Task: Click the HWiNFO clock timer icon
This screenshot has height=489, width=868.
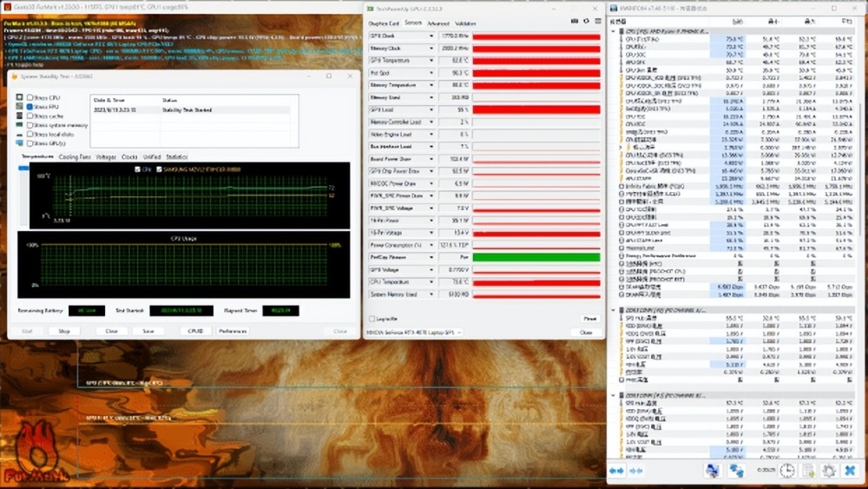Action: (x=786, y=471)
